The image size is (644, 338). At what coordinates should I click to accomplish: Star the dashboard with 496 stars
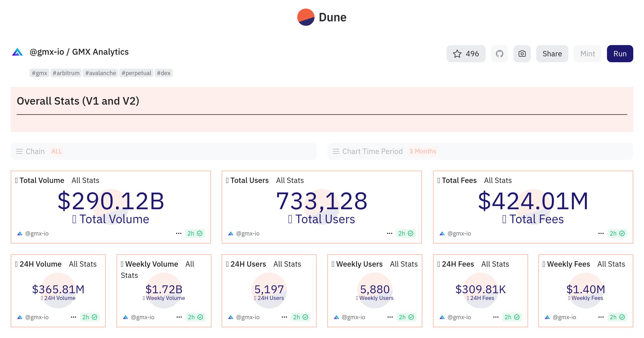[x=466, y=54]
